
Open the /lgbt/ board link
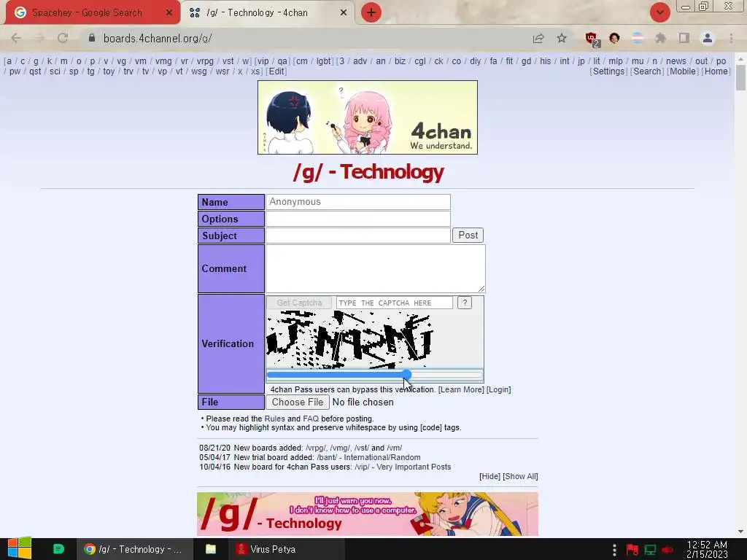click(x=323, y=61)
